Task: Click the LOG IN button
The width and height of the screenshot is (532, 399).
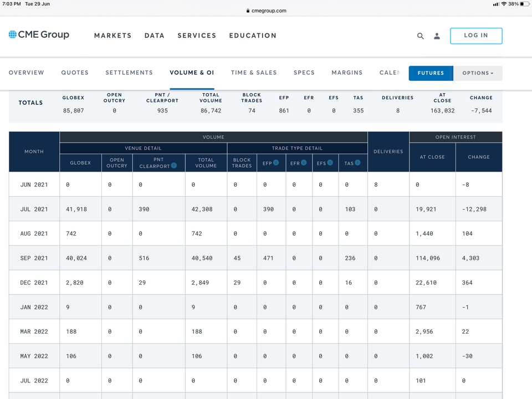Action: pyautogui.click(x=476, y=35)
